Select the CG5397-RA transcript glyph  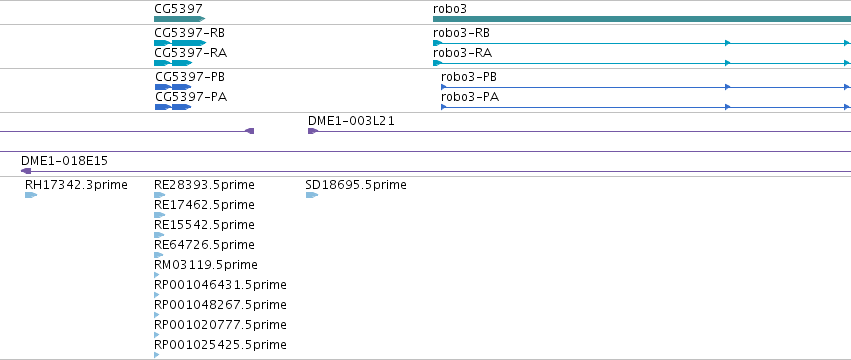click(173, 63)
